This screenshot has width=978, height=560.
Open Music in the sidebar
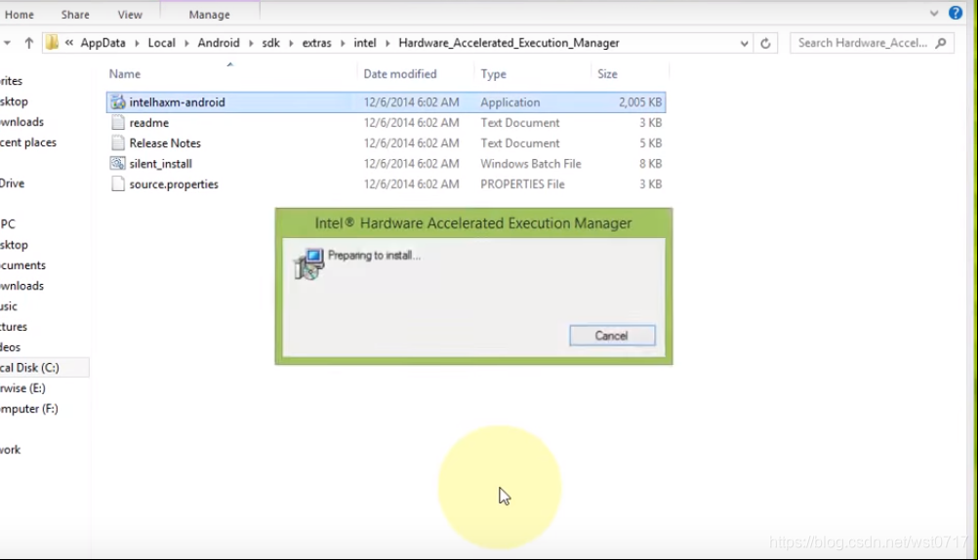click(9, 306)
